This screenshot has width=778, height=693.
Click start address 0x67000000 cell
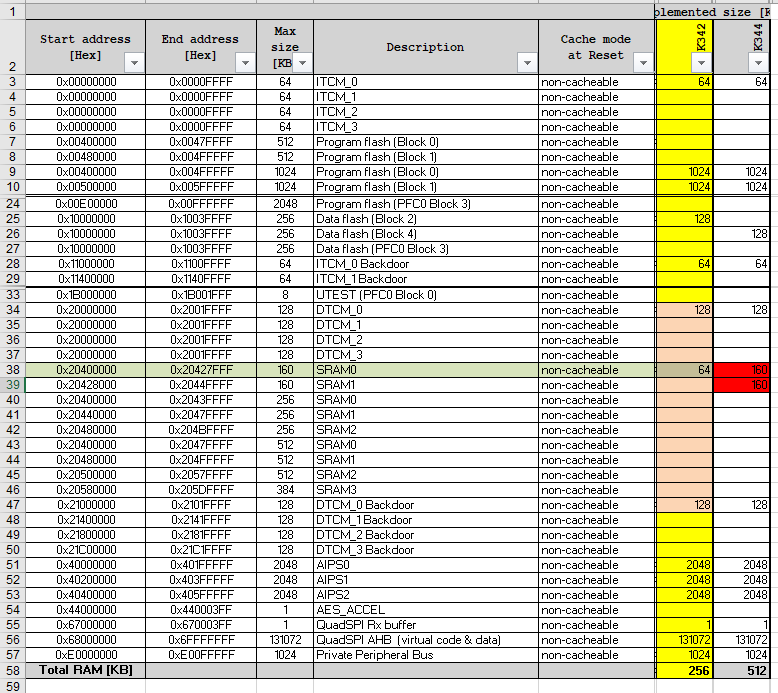(x=85, y=625)
